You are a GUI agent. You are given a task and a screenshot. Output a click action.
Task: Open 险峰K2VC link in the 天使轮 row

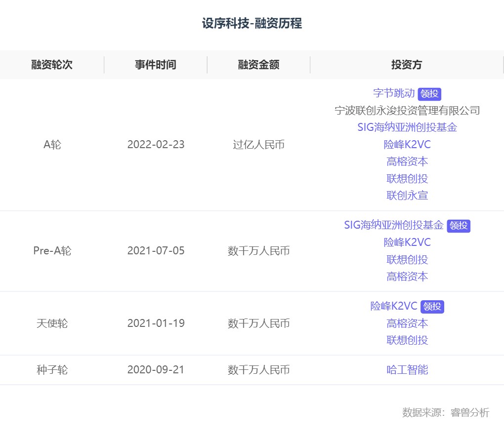[394, 306]
